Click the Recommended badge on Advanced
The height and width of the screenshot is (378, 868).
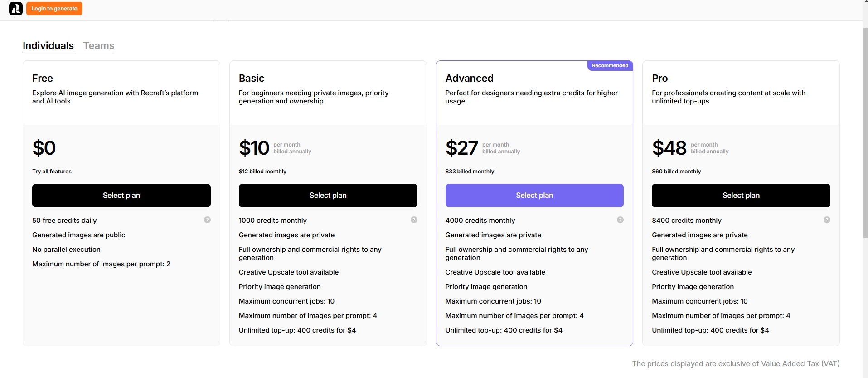tap(610, 66)
